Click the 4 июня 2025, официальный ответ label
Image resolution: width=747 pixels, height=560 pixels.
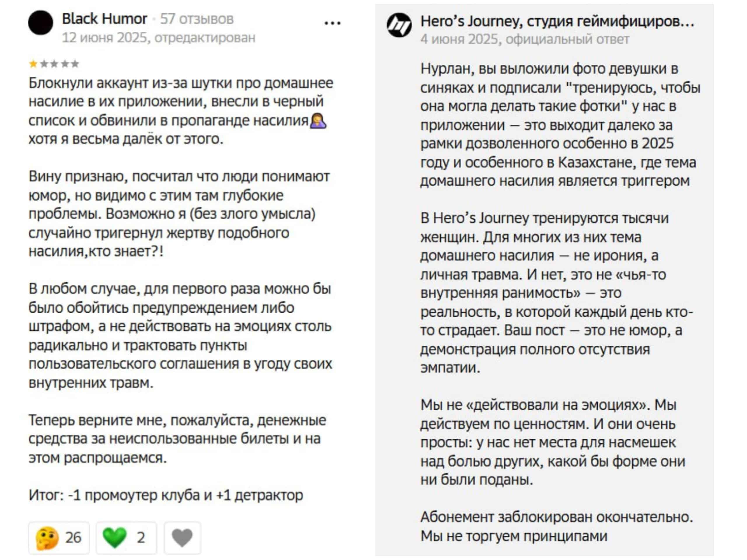click(525, 39)
